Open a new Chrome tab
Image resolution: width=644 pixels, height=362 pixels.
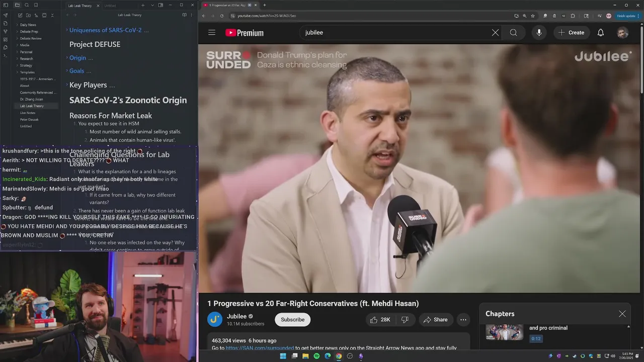click(265, 5)
